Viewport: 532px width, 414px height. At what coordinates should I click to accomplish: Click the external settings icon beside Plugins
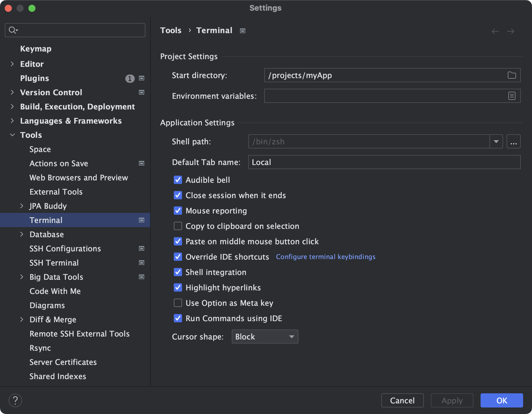142,78
